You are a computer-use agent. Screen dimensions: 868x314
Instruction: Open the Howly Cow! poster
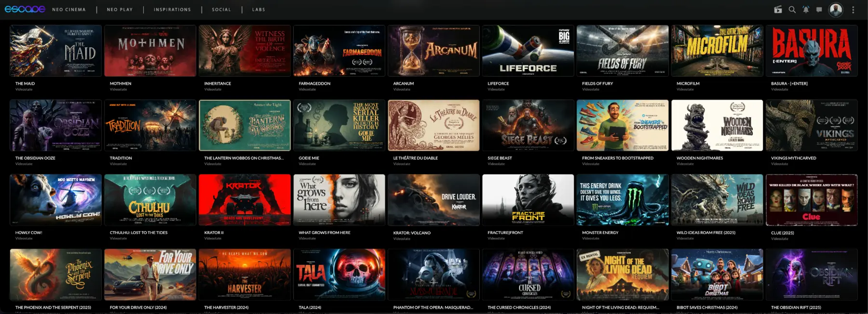[56, 200]
